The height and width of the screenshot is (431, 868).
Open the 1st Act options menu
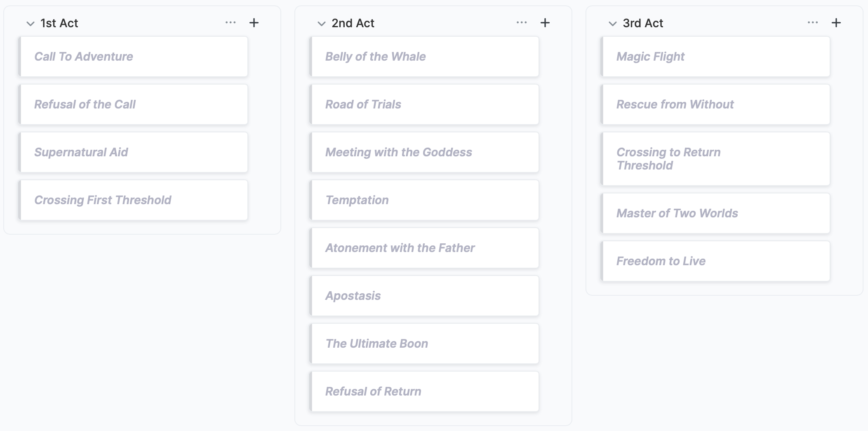(x=231, y=23)
